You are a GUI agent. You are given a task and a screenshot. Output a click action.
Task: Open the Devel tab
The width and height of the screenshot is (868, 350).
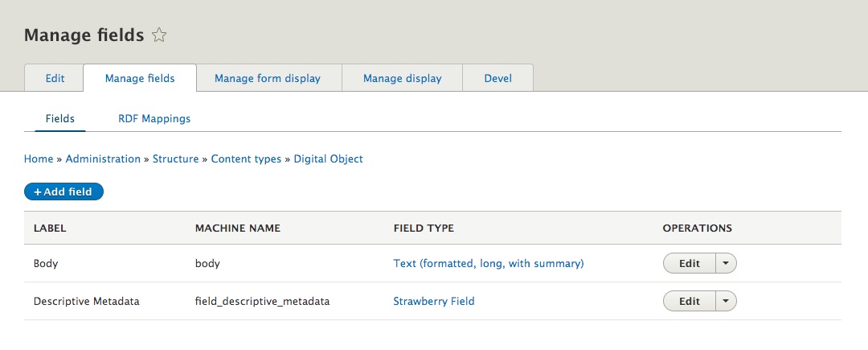tap(497, 79)
